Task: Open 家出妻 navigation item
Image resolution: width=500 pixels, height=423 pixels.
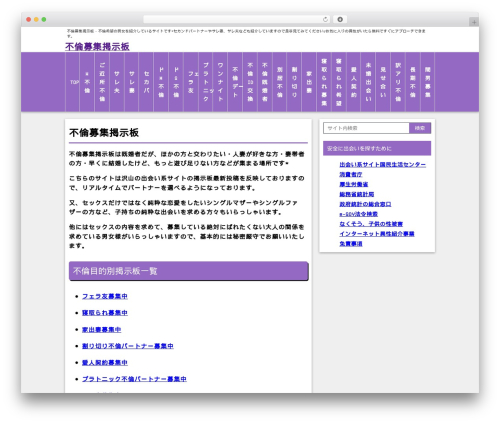Action: click(x=309, y=82)
